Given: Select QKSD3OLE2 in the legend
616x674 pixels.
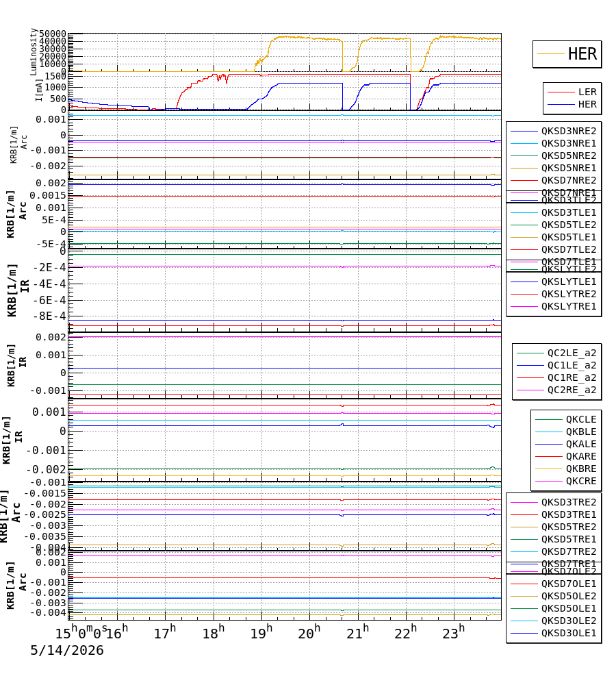Looking at the screenshot, I should point(569,621).
